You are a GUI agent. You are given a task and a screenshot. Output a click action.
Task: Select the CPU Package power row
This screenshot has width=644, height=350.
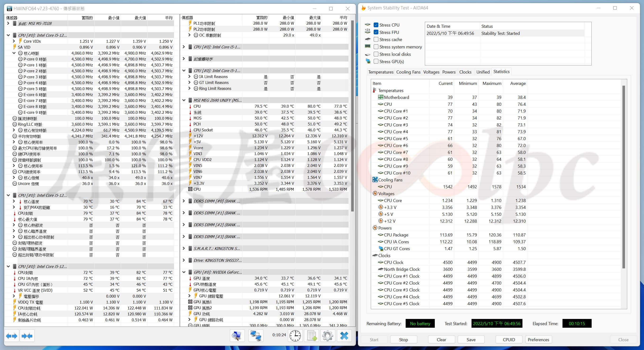tap(449, 235)
